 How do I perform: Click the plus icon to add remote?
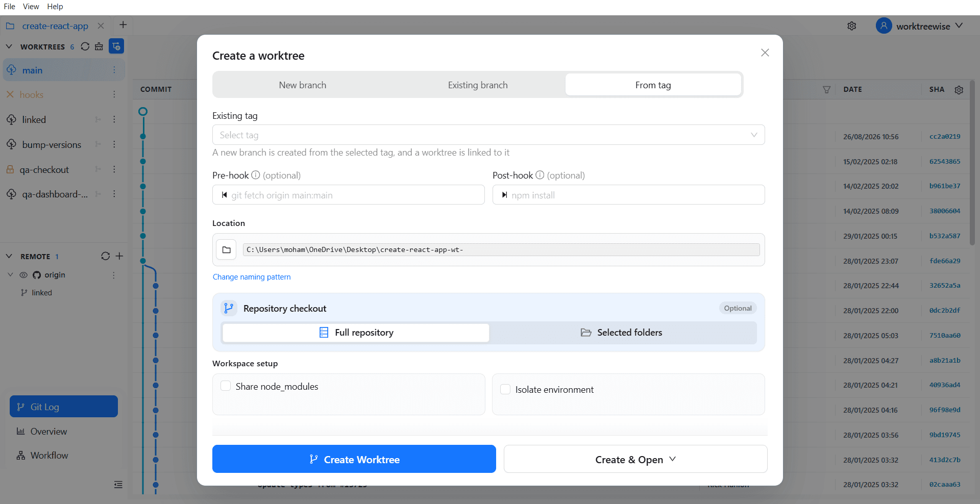click(119, 256)
